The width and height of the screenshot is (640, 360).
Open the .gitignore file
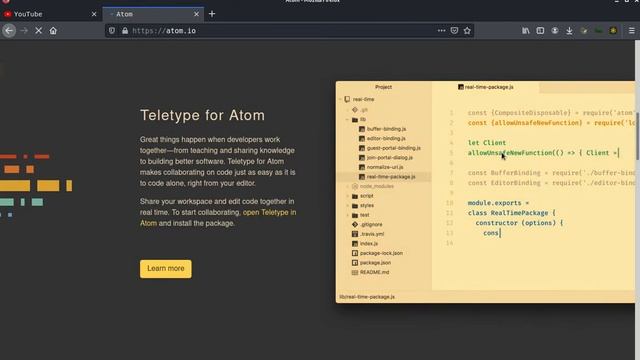367,224
